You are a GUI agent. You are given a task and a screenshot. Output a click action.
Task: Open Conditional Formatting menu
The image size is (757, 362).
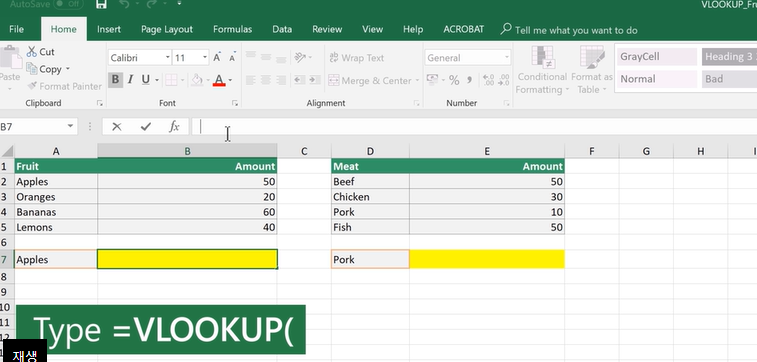[x=542, y=70]
